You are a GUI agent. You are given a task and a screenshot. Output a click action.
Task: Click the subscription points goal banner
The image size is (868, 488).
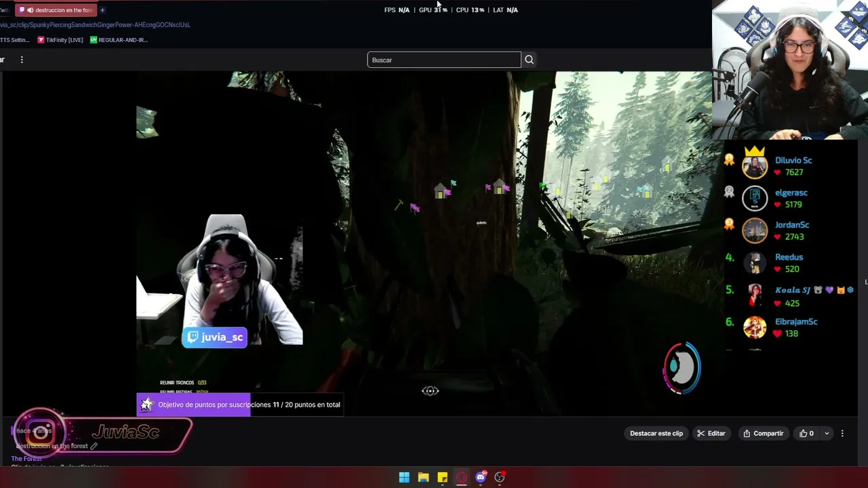240,405
